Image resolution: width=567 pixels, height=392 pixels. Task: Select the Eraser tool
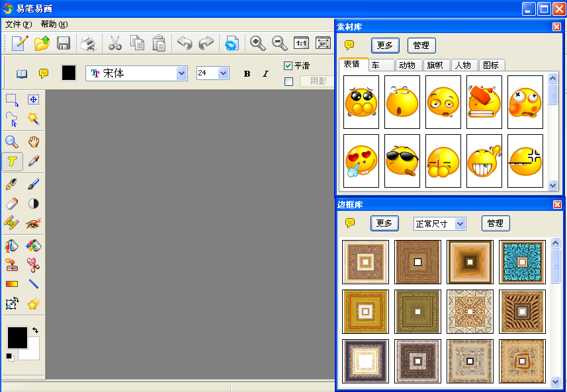coord(12,204)
